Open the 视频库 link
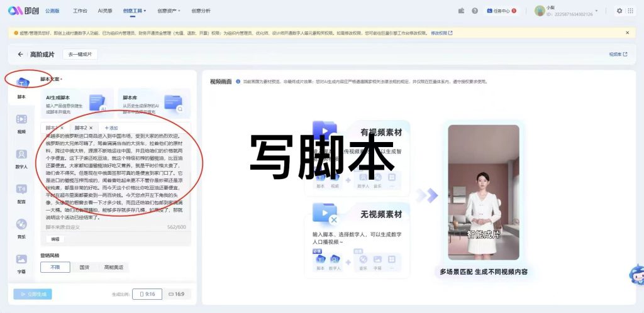This screenshot has width=644, height=313. (x=618, y=54)
